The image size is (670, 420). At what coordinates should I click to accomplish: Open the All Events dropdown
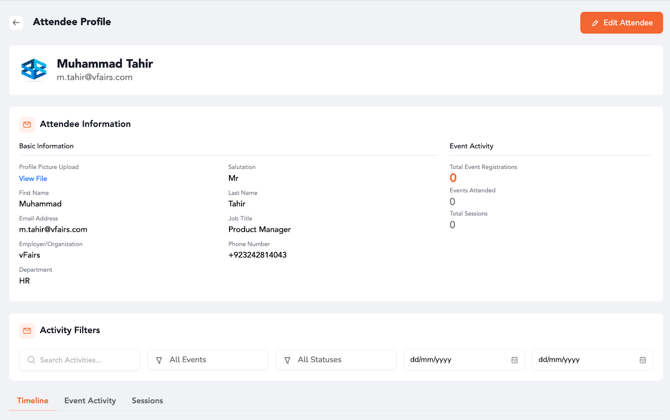[208, 360]
